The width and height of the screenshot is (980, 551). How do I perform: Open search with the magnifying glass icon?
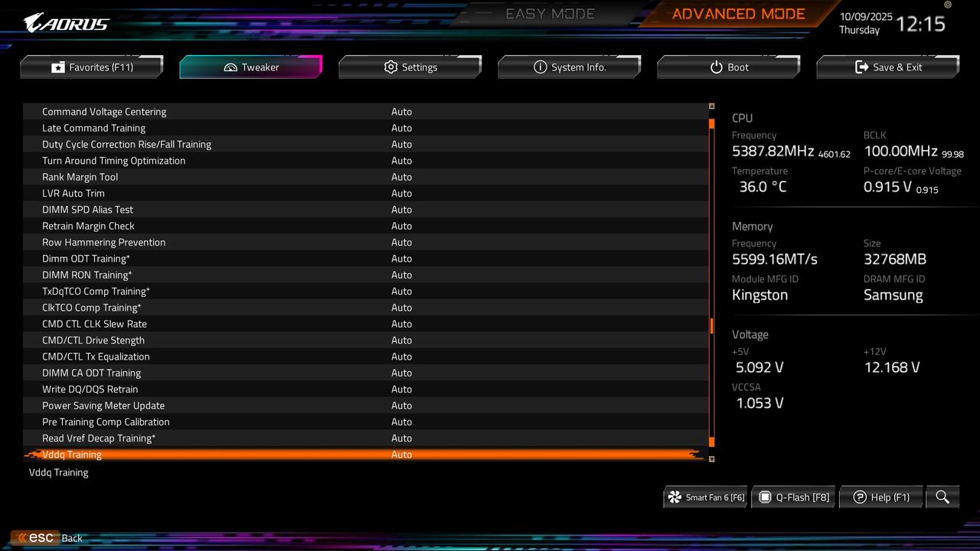[x=942, y=497]
